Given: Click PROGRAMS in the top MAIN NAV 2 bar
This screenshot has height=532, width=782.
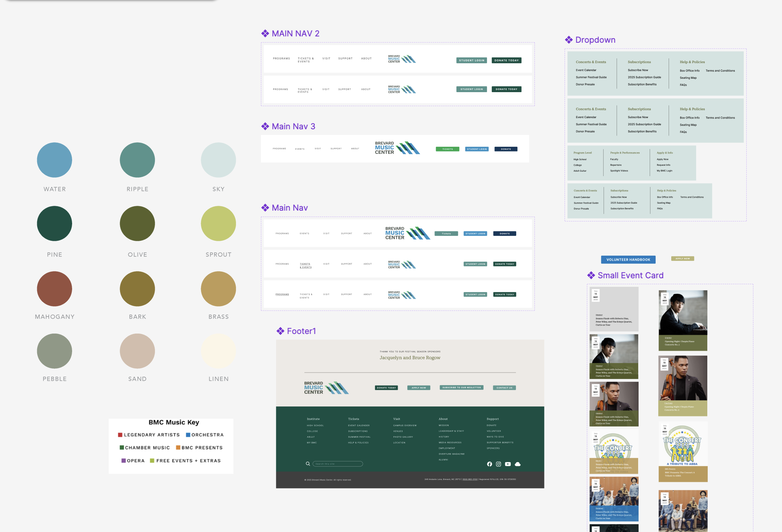Looking at the screenshot, I should 281,59.
